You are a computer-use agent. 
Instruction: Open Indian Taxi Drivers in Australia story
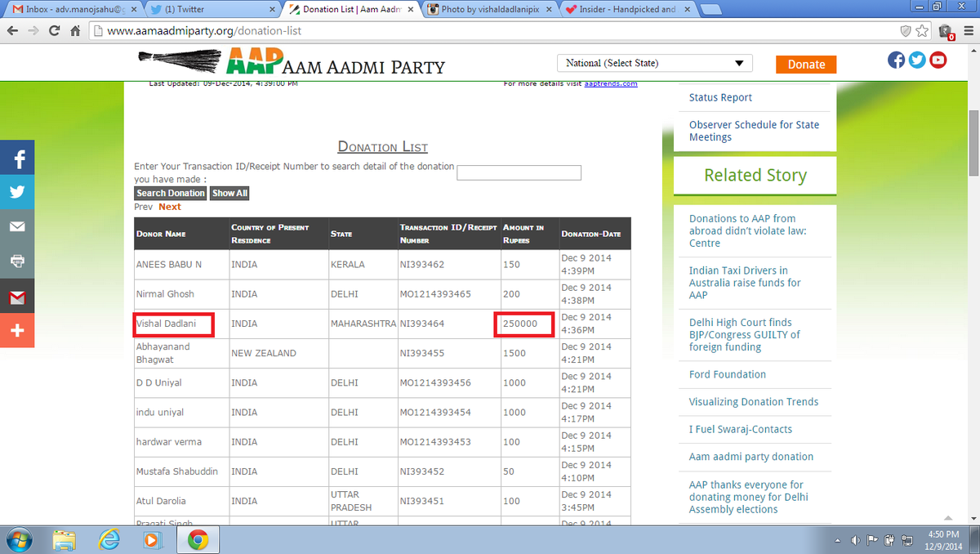pos(745,283)
